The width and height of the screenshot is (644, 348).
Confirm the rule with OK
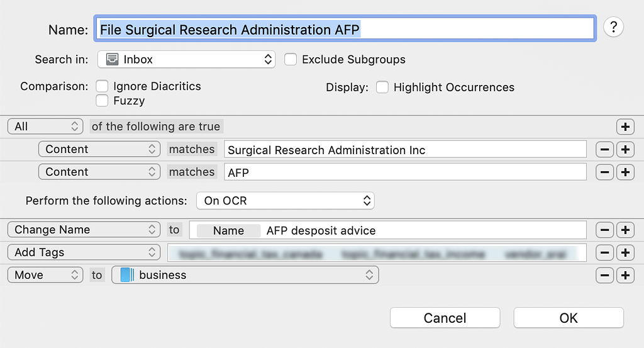coord(568,318)
